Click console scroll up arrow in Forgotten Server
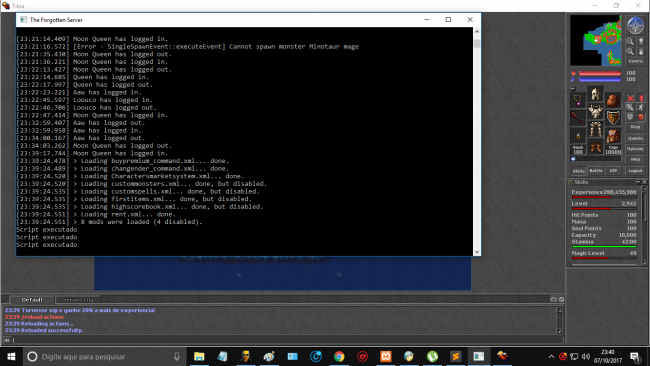 pos(477,32)
